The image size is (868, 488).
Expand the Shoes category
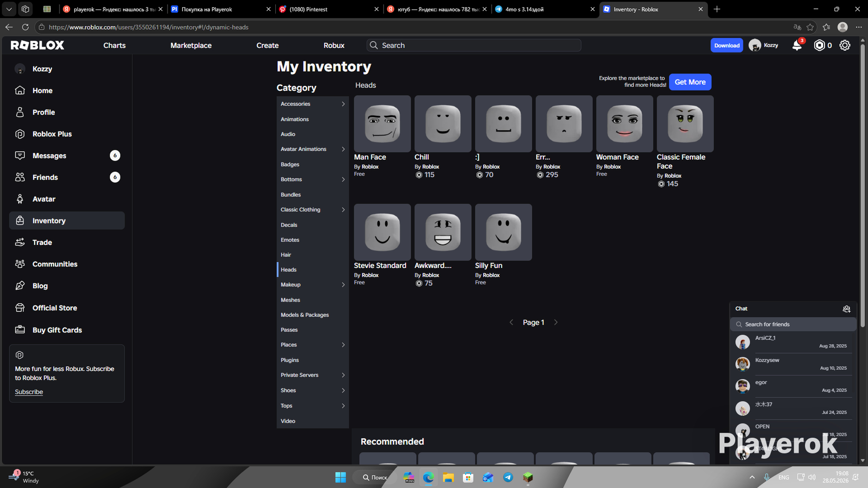(343, 390)
